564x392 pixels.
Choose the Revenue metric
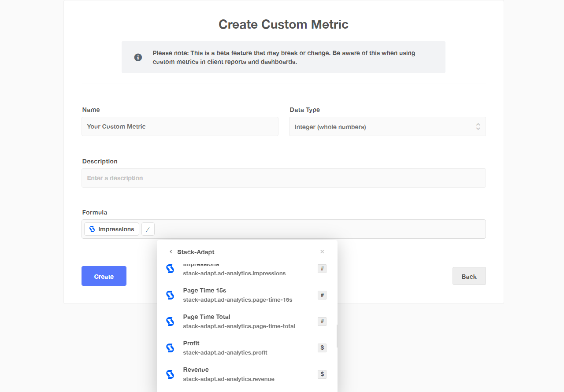point(247,374)
